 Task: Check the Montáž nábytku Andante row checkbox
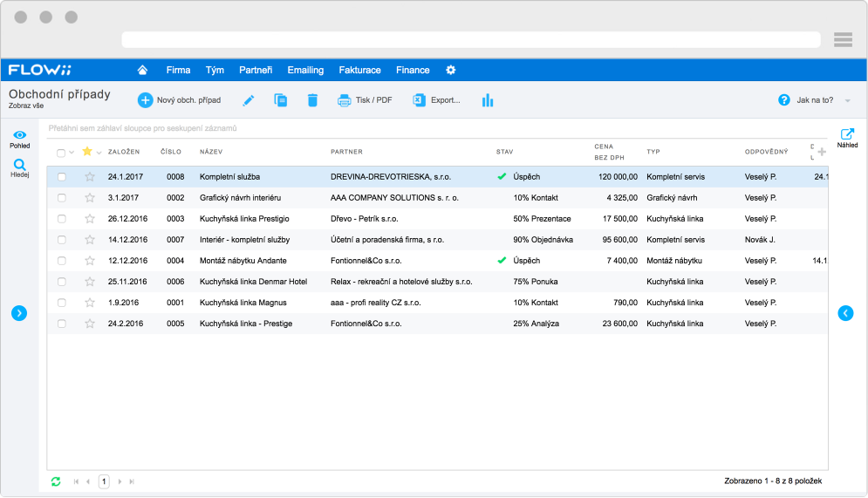pyautogui.click(x=61, y=261)
